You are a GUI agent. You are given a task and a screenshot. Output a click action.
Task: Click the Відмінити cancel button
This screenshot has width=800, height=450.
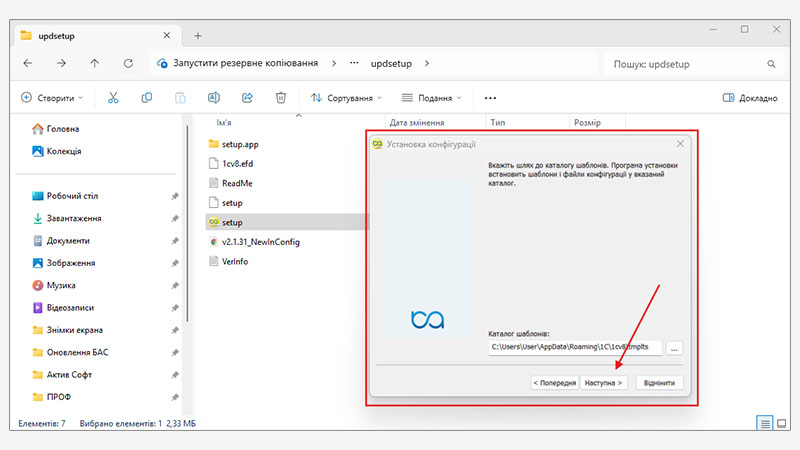(x=659, y=382)
